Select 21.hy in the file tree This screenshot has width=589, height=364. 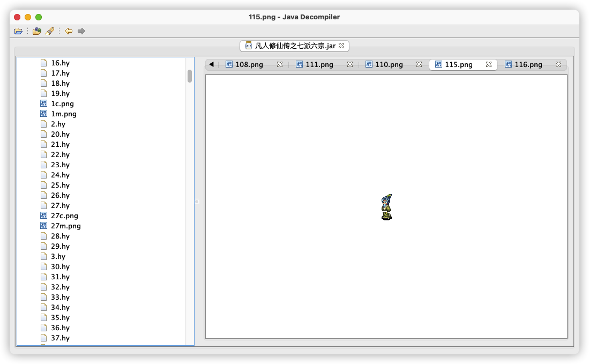coord(60,144)
